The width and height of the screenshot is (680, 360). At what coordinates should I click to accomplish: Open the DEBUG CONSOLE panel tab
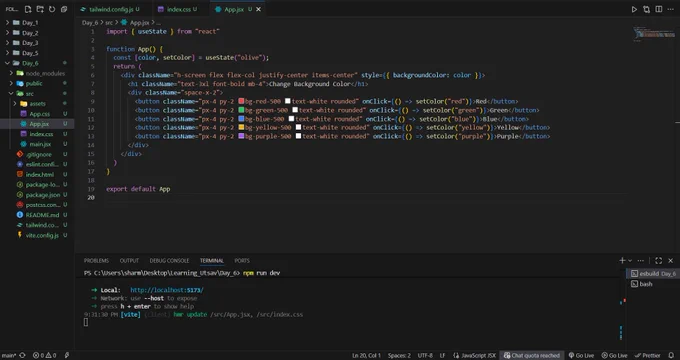[169, 261]
